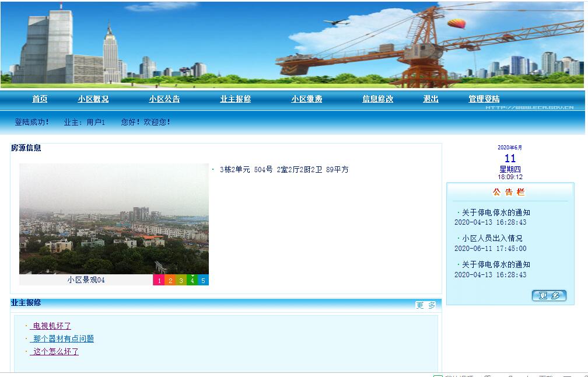The image size is (588, 377).
Task: Open the first 关于停电停水的通知 notice
Action: click(x=496, y=212)
